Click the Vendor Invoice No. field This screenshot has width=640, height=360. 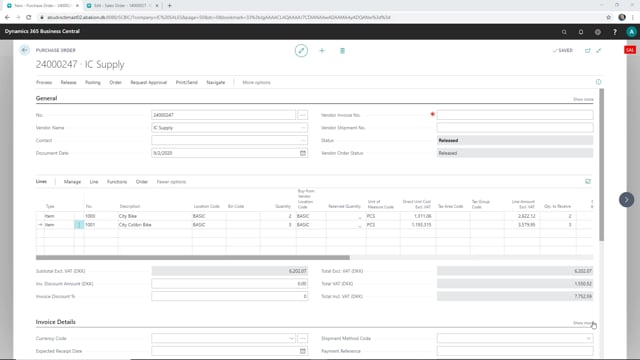pos(515,115)
